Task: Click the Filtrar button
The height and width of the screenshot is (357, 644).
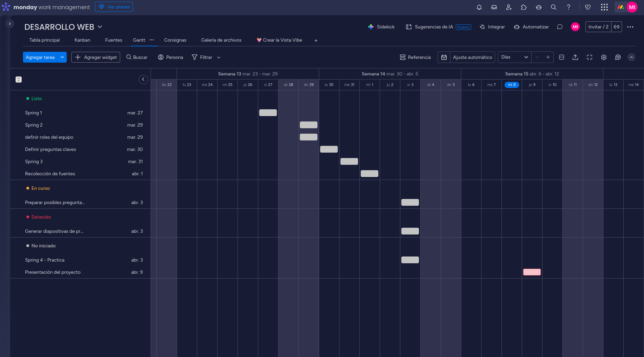Action: click(x=202, y=57)
